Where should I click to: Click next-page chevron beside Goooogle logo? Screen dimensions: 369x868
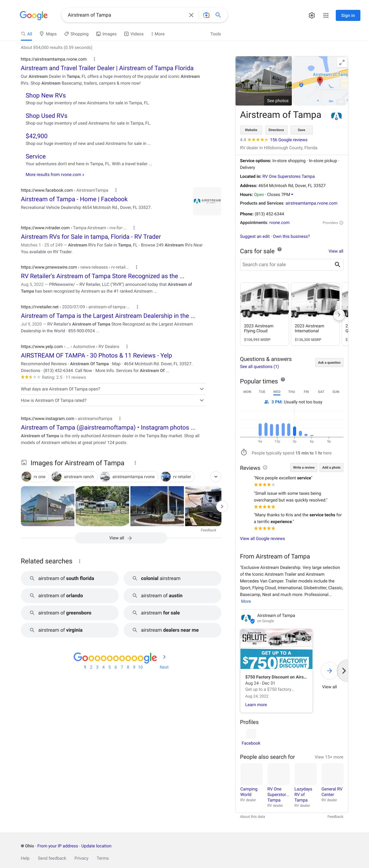[164, 657]
